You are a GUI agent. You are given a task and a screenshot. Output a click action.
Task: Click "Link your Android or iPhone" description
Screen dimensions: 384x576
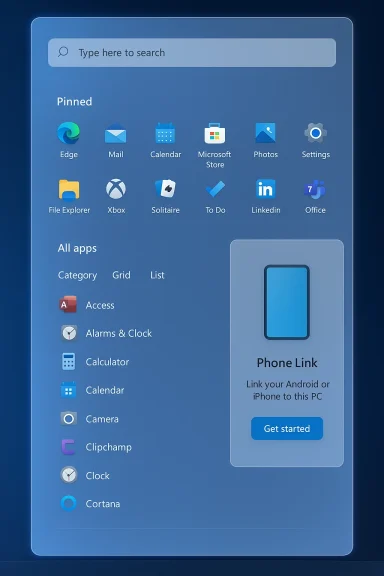(x=287, y=390)
